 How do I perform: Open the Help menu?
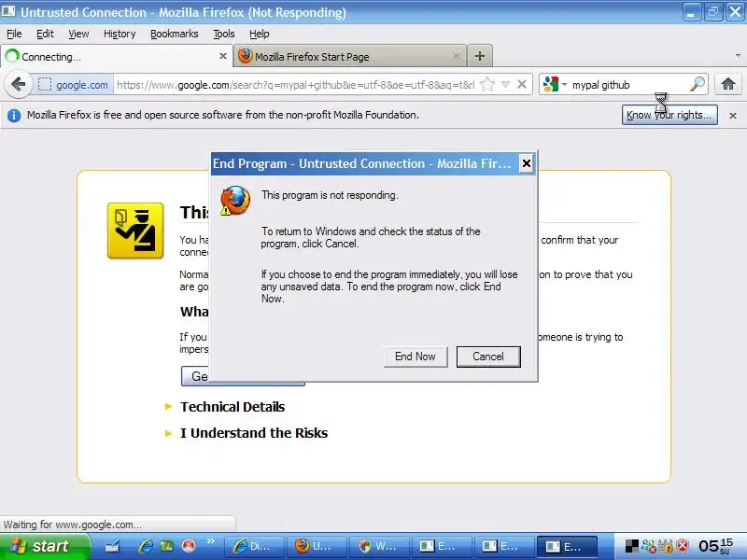260,34
